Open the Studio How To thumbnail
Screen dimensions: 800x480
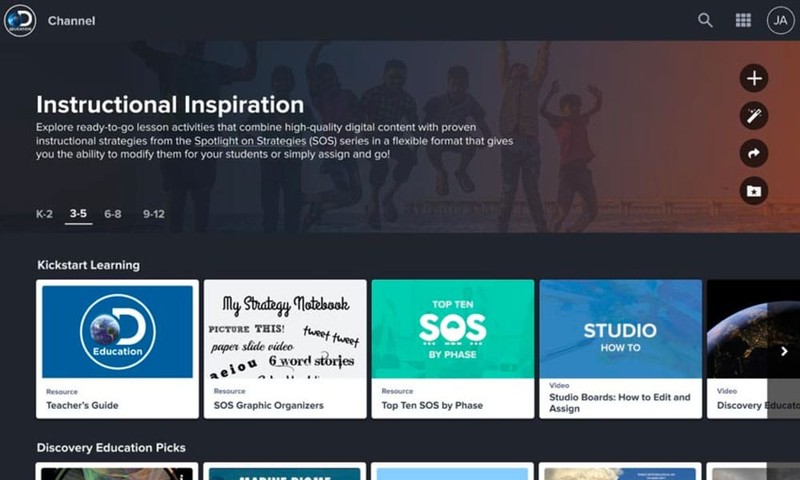[x=620, y=329]
